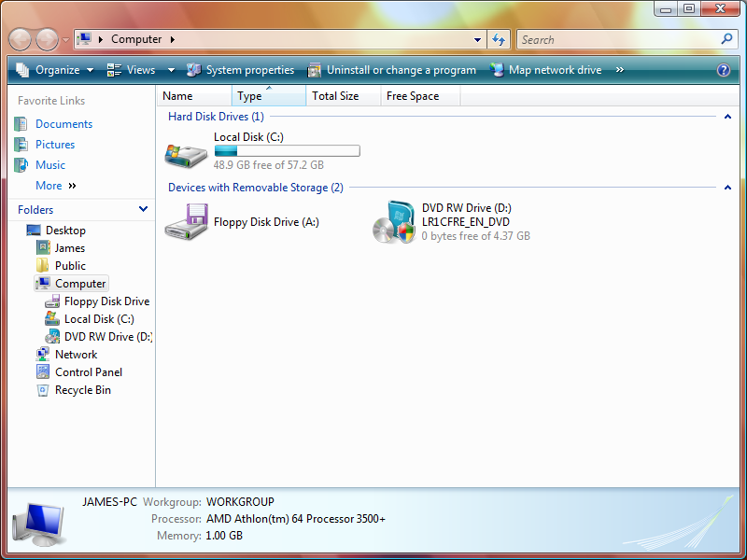Select Network in folder tree
The height and width of the screenshot is (560, 747).
[76, 355]
